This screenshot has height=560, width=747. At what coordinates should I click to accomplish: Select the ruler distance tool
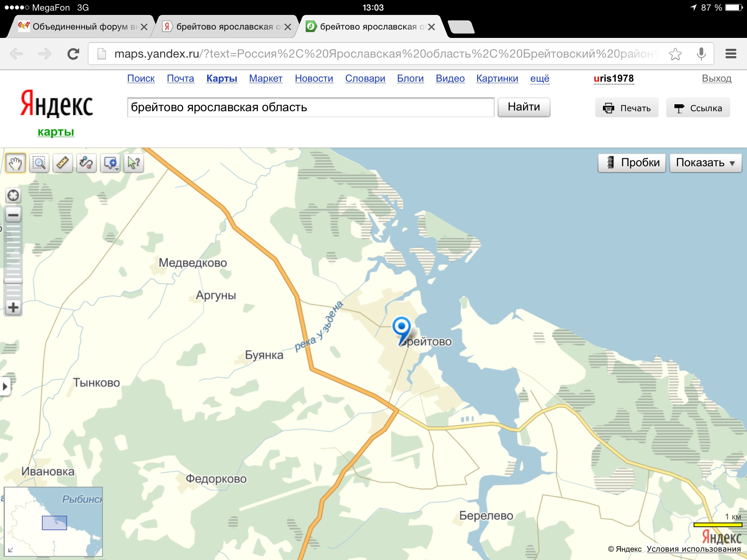click(x=63, y=163)
